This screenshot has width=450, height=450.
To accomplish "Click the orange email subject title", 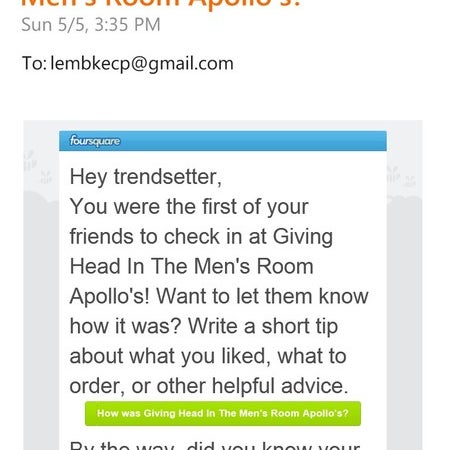I will 161,4.
